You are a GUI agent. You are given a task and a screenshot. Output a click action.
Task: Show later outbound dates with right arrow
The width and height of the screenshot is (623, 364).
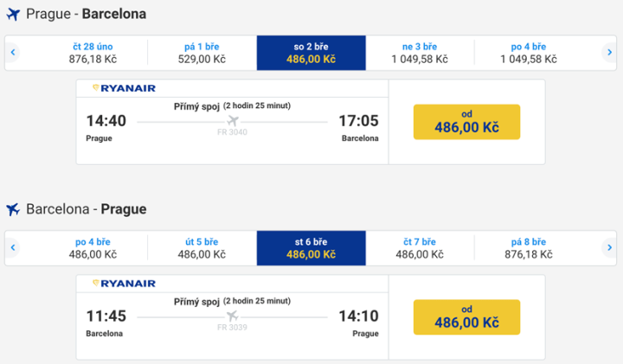(x=610, y=53)
